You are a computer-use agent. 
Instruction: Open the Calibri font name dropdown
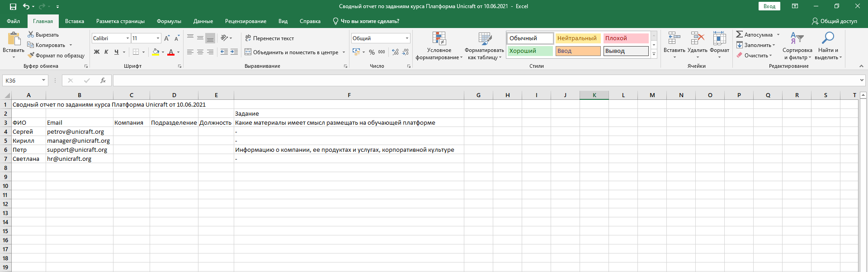127,38
